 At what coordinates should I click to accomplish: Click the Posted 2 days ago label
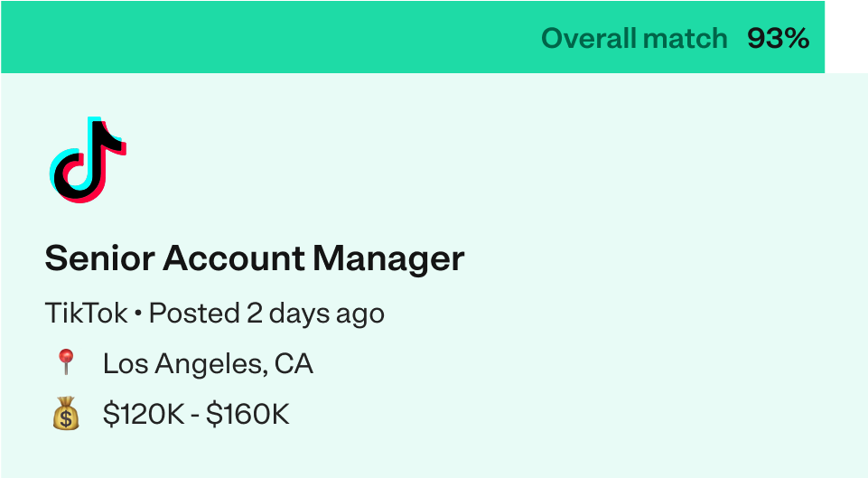[x=266, y=314]
